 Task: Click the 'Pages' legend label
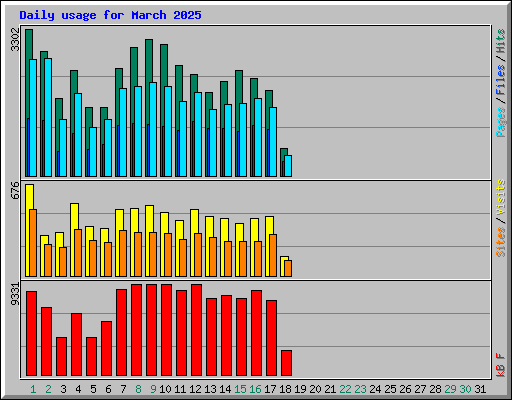pos(501,122)
